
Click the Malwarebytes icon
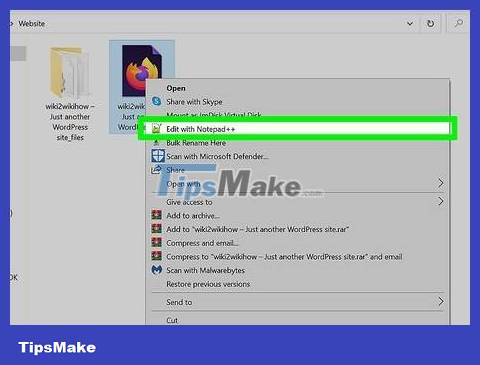coord(157,269)
